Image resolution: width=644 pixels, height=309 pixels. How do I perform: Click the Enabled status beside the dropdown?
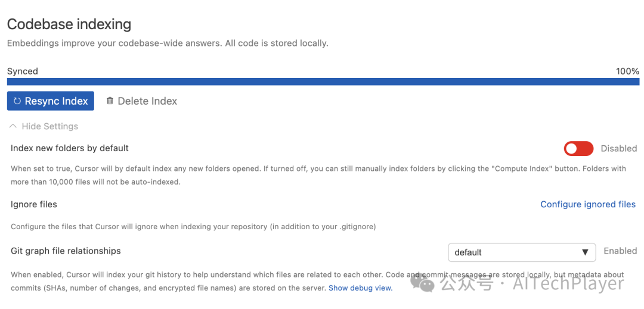(x=620, y=251)
